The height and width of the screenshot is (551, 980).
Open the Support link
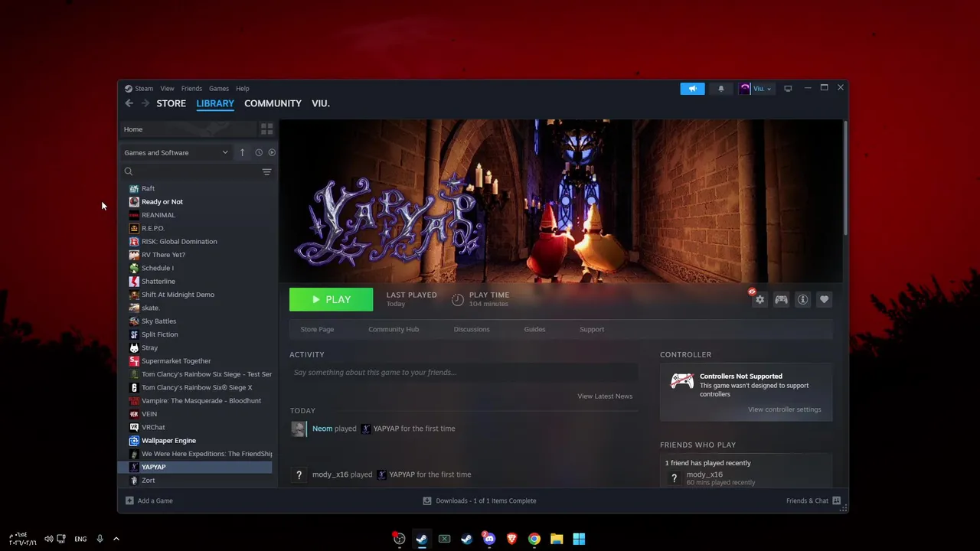[592, 329]
